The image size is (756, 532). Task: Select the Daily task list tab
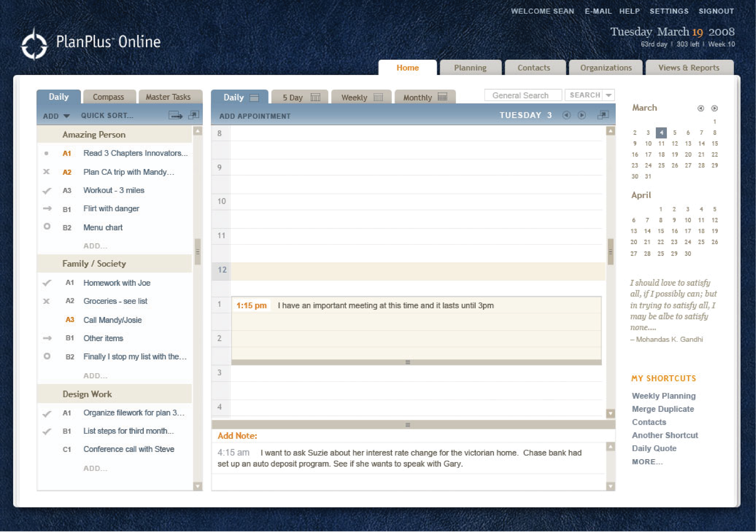59,97
